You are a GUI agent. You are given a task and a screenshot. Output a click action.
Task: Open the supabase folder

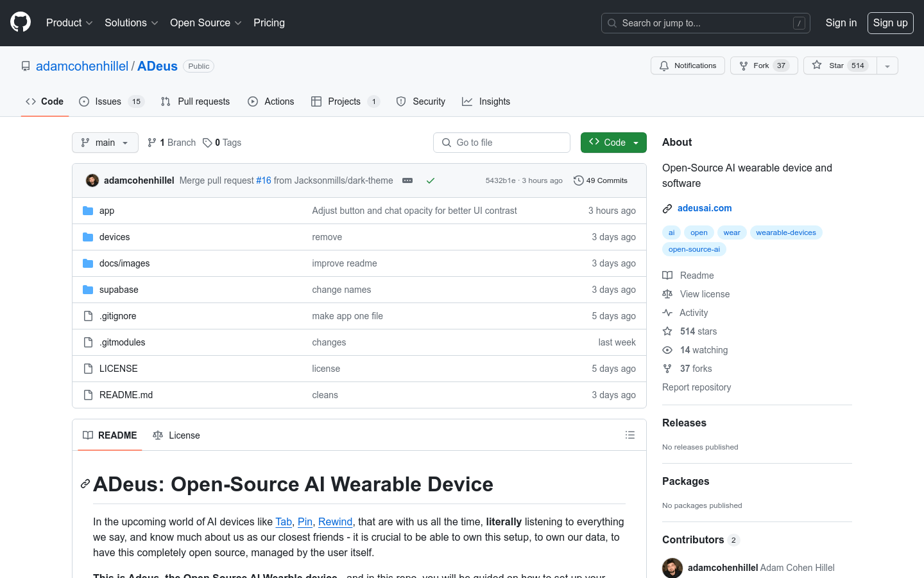point(119,290)
